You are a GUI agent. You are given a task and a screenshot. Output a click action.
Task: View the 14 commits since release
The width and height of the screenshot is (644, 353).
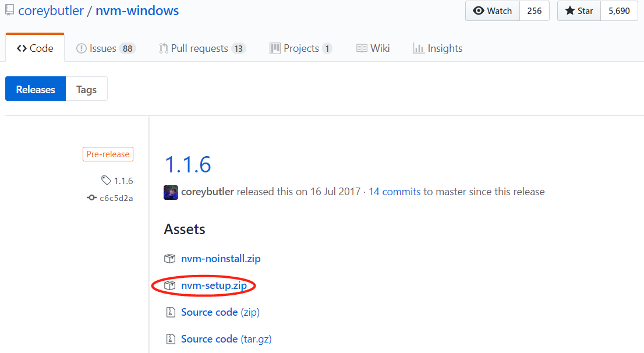(395, 192)
